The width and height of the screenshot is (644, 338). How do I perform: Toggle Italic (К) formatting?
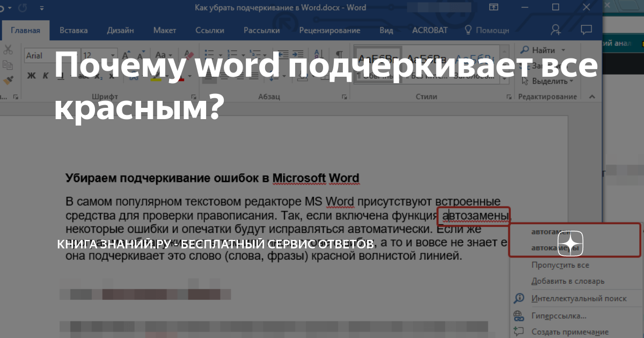click(x=47, y=75)
